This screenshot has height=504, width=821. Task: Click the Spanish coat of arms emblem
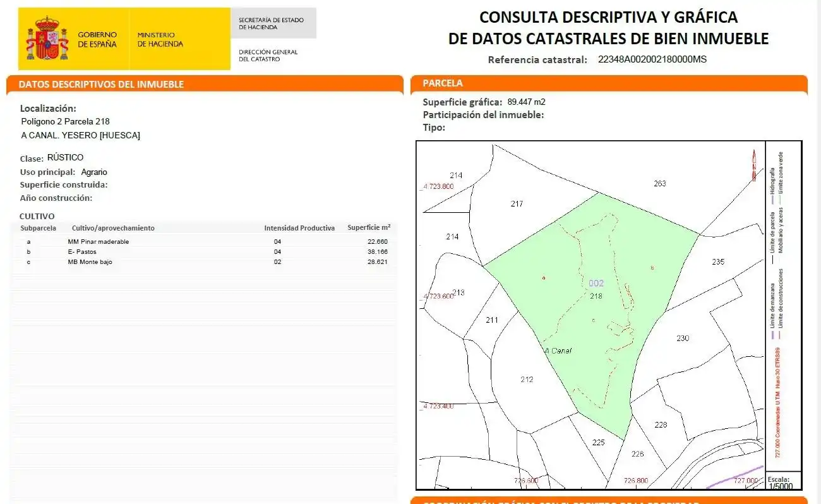[x=47, y=39]
